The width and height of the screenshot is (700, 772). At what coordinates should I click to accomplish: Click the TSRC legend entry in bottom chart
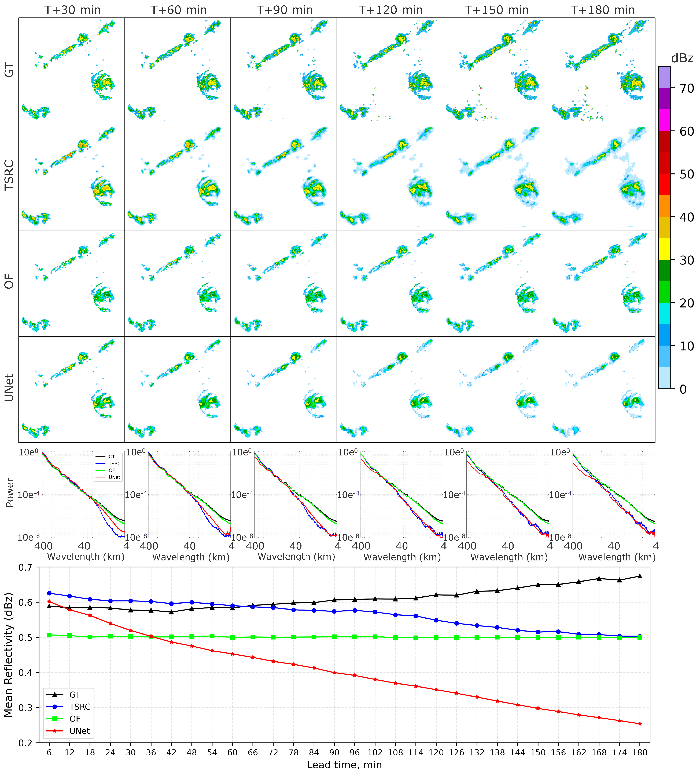[80, 707]
